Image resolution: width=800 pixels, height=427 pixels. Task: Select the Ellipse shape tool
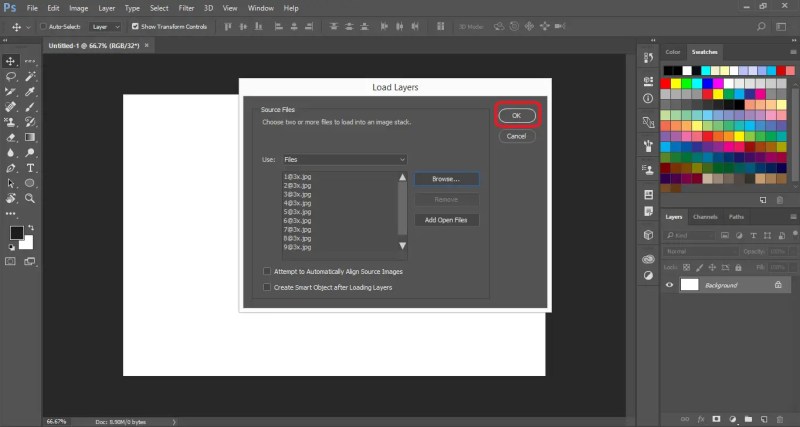tap(30, 183)
